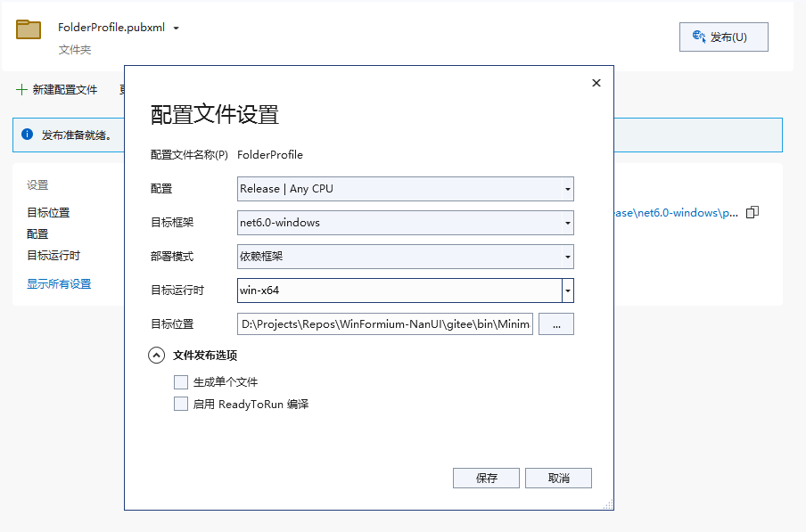Click the globe icon on publish button
The width and height of the screenshot is (806, 532).
pos(699,37)
